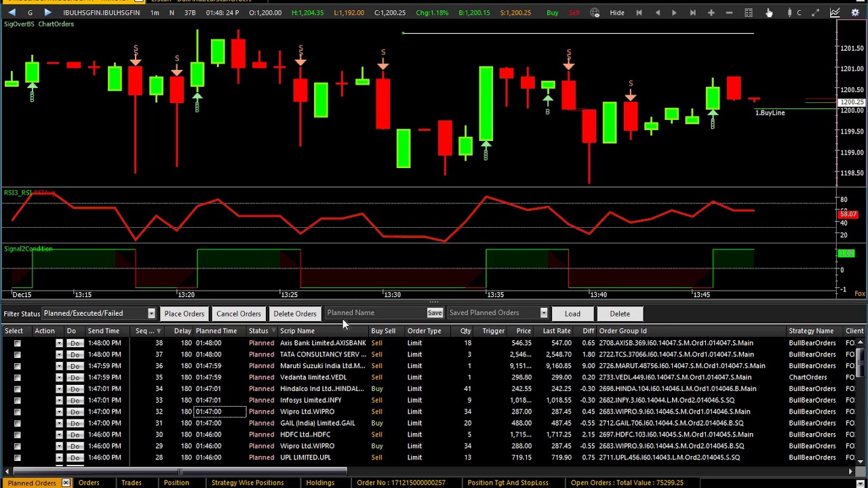Step chart one bar backward
This screenshot has width=868, height=488.
point(657,13)
